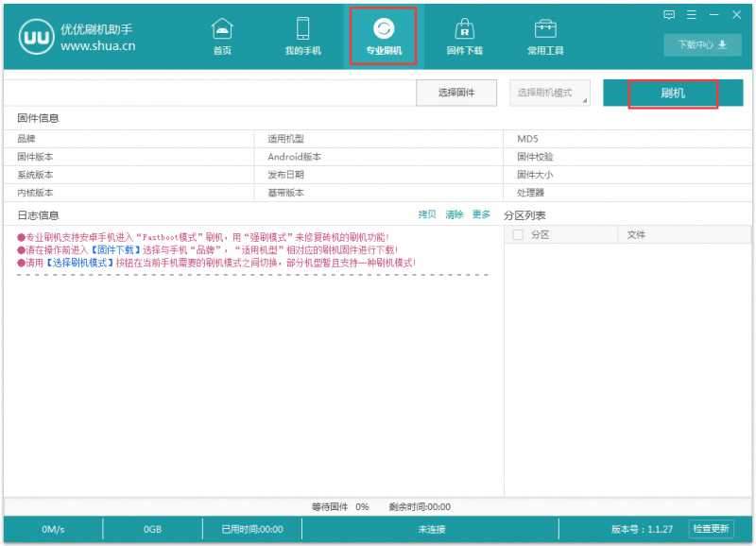This screenshot has height=546, width=756.
Task: Go to 我的手机 phone icon
Action: (x=302, y=29)
